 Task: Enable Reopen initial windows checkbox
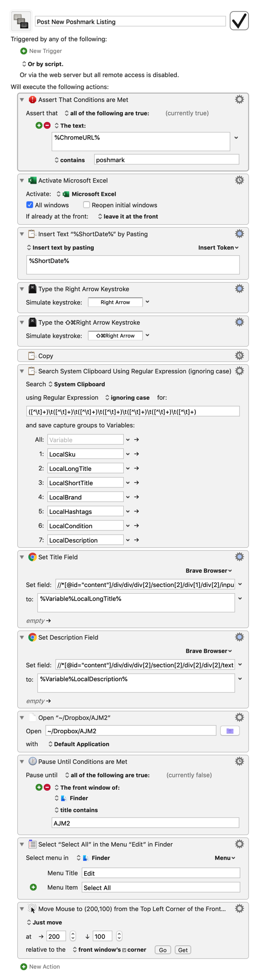point(86,205)
